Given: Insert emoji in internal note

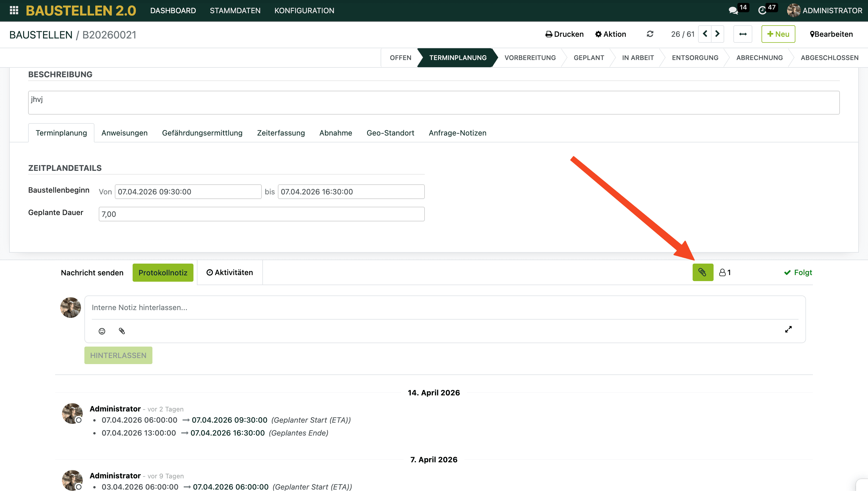Looking at the screenshot, I should [102, 331].
